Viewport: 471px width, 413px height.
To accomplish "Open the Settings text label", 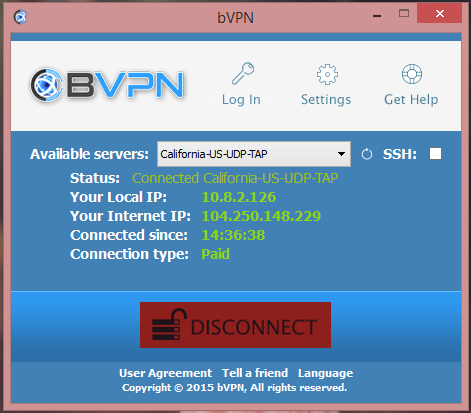I will 326,100.
